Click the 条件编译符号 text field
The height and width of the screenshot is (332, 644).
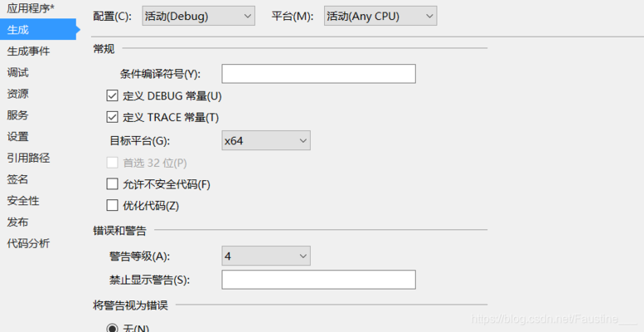(x=318, y=75)
